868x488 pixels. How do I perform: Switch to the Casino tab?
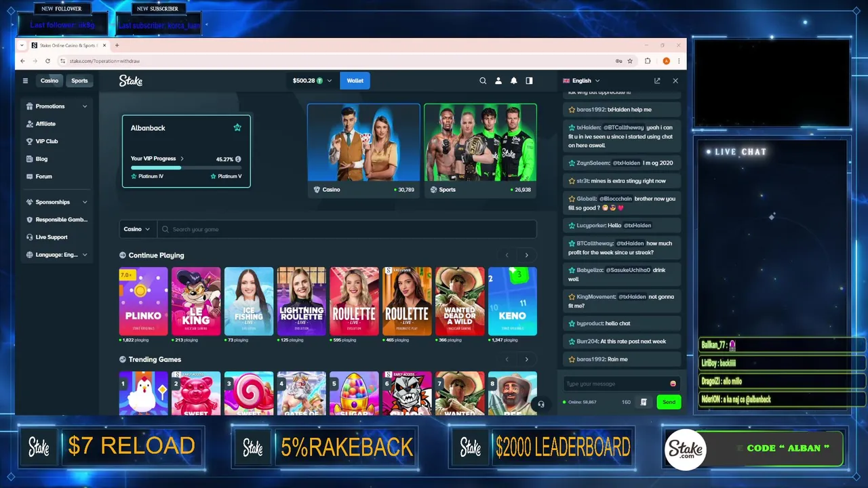(x=50, y=81)
